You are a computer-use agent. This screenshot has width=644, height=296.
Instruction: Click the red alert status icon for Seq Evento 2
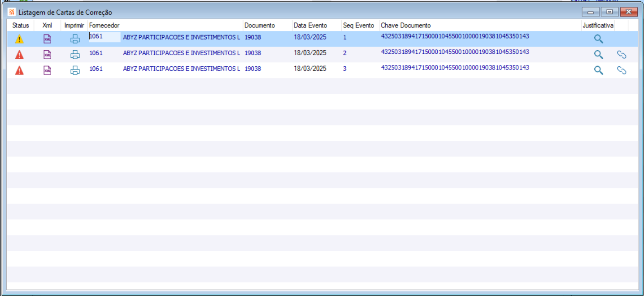click(x=19, y=55)
